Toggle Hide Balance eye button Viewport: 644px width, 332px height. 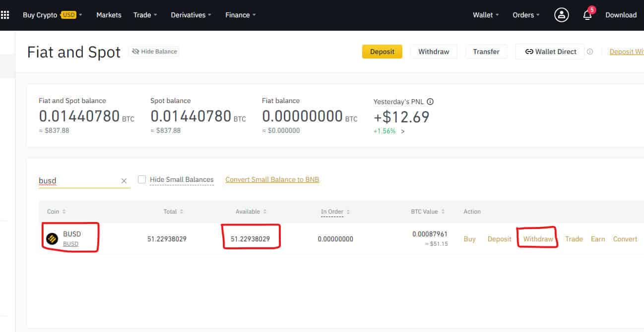pos(154,52)
